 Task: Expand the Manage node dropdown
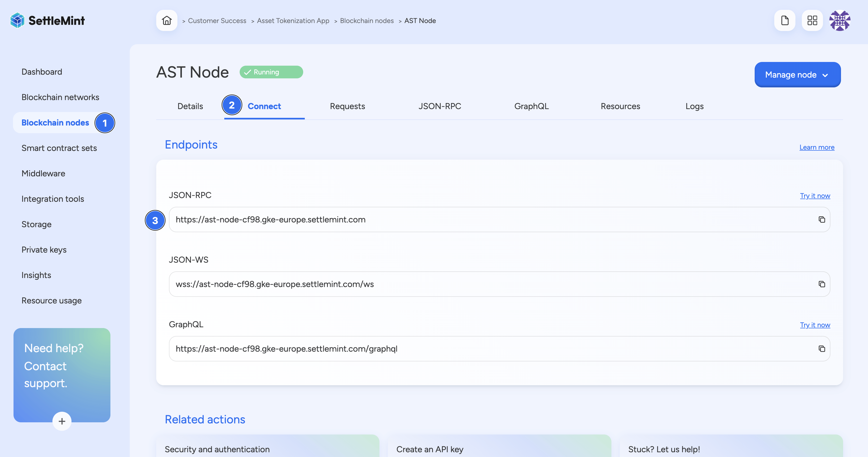pyautogui.click(x=797, y=74)
